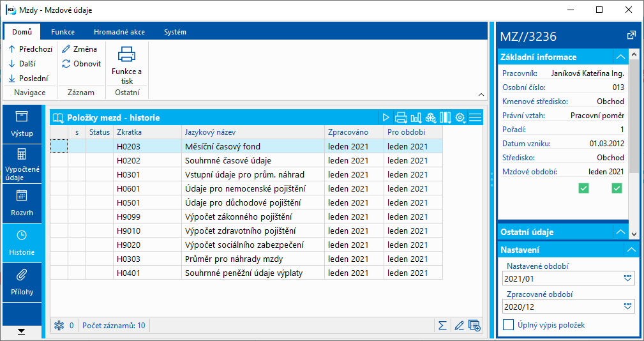Pop out the MZ//3236 panel
644x341 pixels.
[x=631, y=36]
